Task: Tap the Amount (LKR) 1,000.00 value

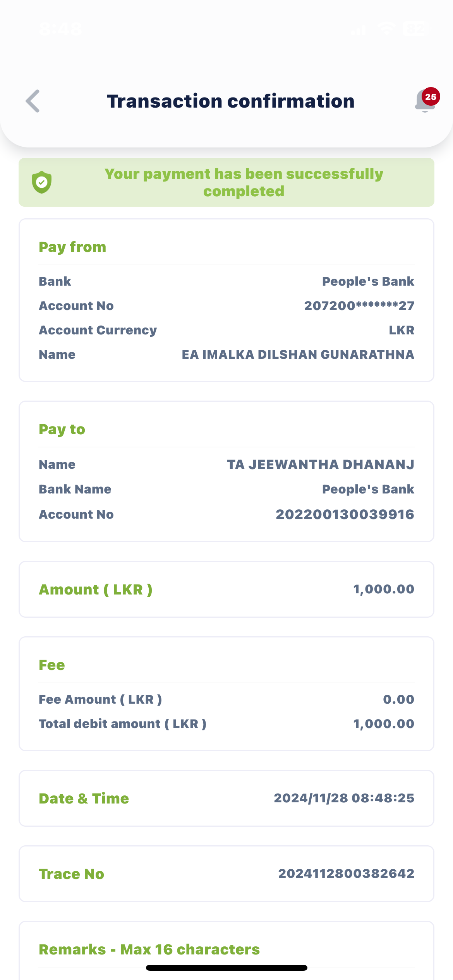Action: click(x=383, y=589)
